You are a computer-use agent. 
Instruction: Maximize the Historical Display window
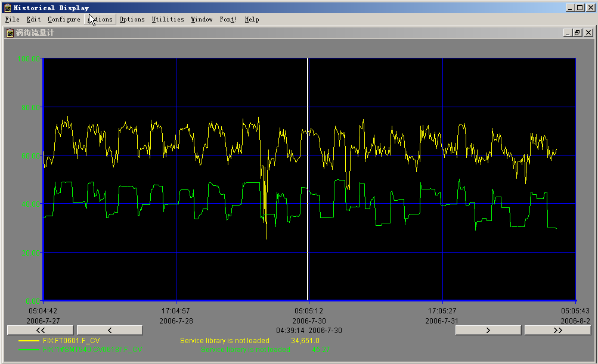(x=580, y=8)
